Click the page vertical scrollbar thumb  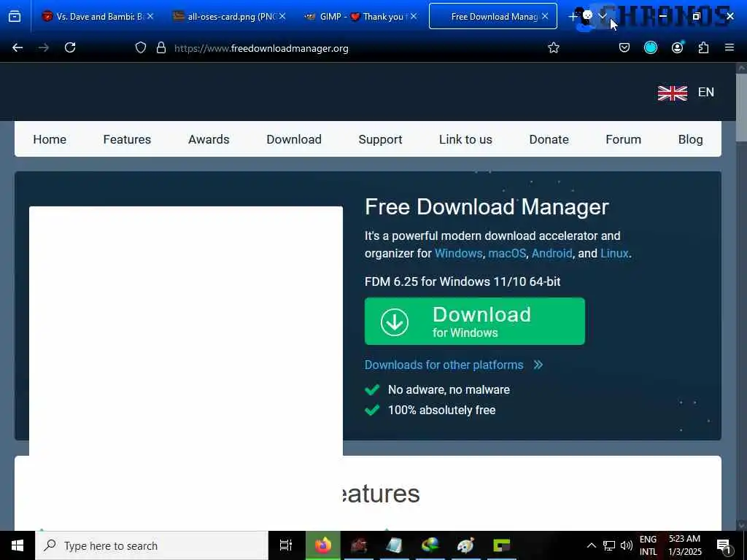741,107
